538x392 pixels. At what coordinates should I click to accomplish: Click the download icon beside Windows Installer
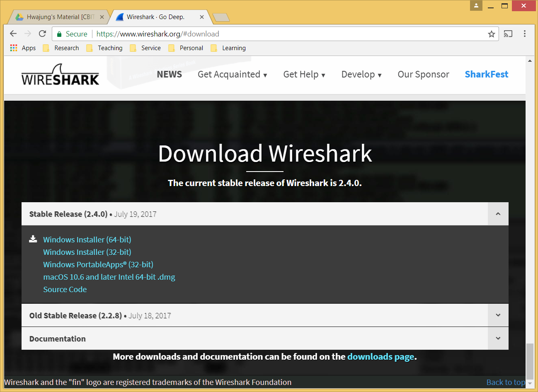click(33, 239)
